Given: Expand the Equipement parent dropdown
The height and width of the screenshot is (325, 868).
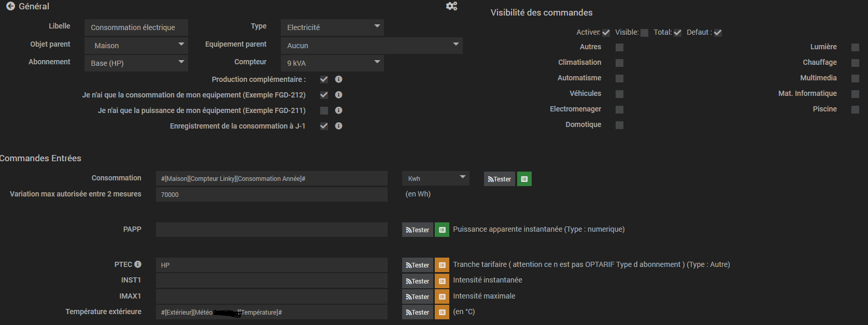Looking at the screenshot, I should point(372,46).
